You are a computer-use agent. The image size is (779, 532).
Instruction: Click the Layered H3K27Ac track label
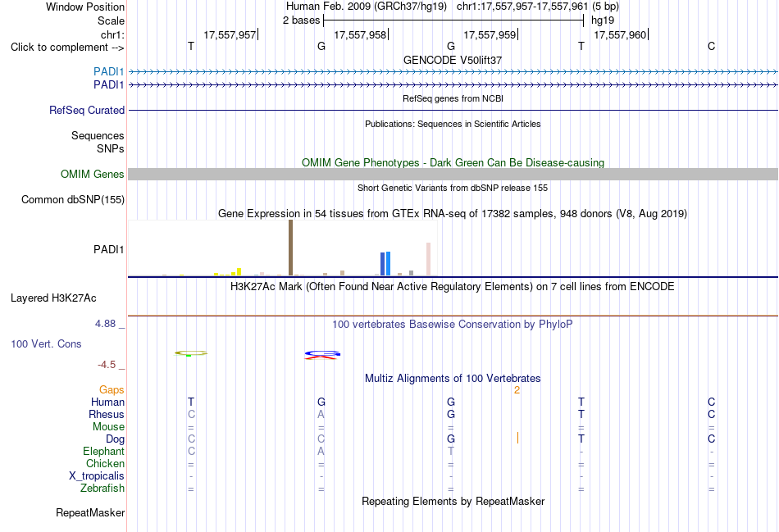coord(53,298)
